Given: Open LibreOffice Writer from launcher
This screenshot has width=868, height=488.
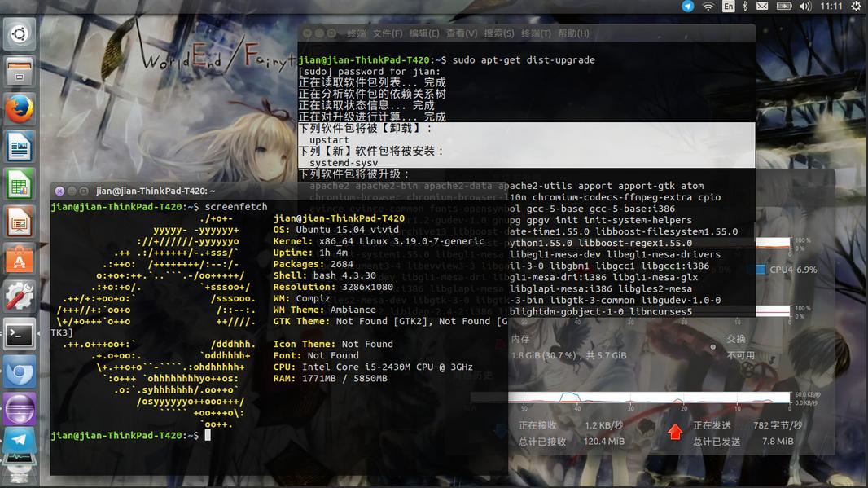Looking at the screenshot, I should (x=20, y=147).
